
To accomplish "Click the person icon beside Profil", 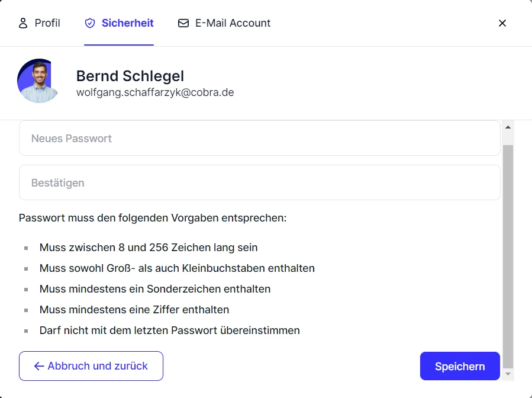I will 23,23.
